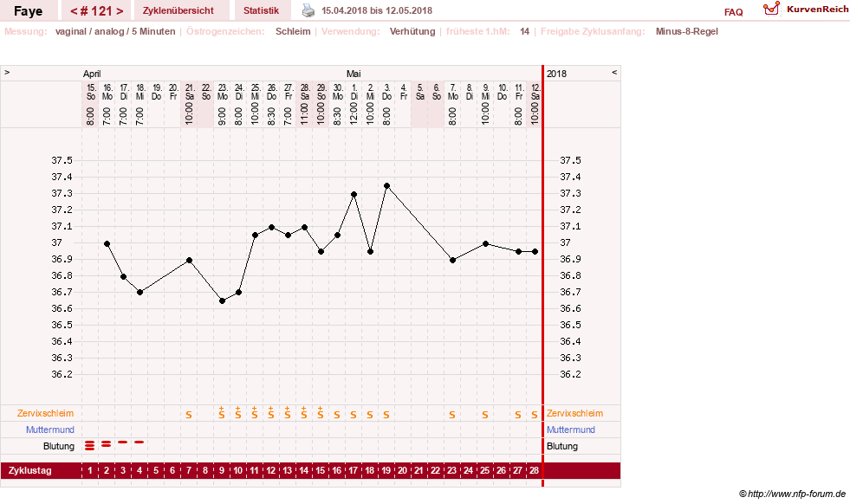Select cycle day 1 cell
Viewport: 850px width, 504px height.
point(90,470)
